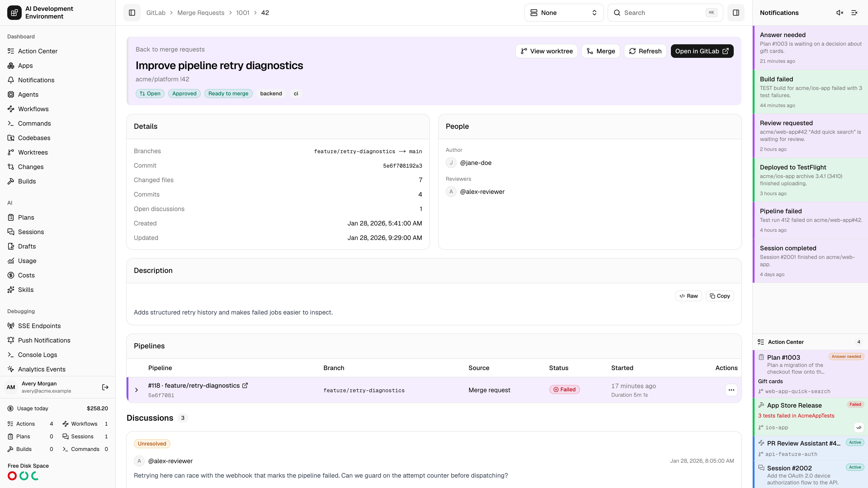The image size is (868, 488).
Task: Click the red disk space ring
Action: click(12, 476)
